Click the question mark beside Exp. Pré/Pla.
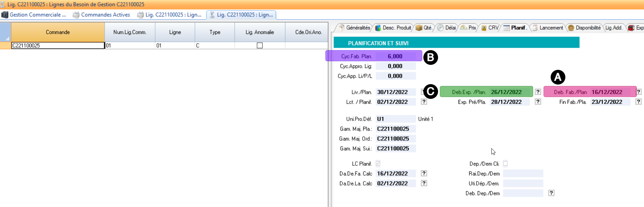The image size is (644, 207). click(x=538, y=102)
